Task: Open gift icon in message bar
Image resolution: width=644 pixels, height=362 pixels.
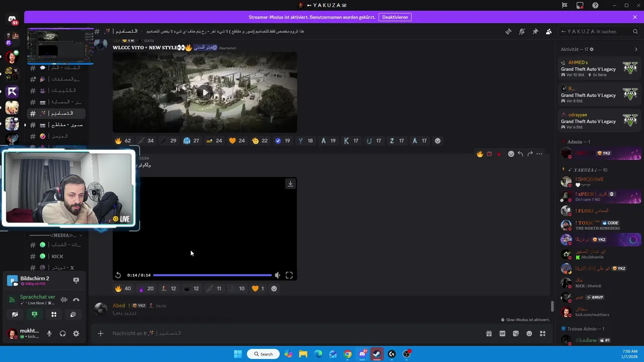Action: click(489, 333)
